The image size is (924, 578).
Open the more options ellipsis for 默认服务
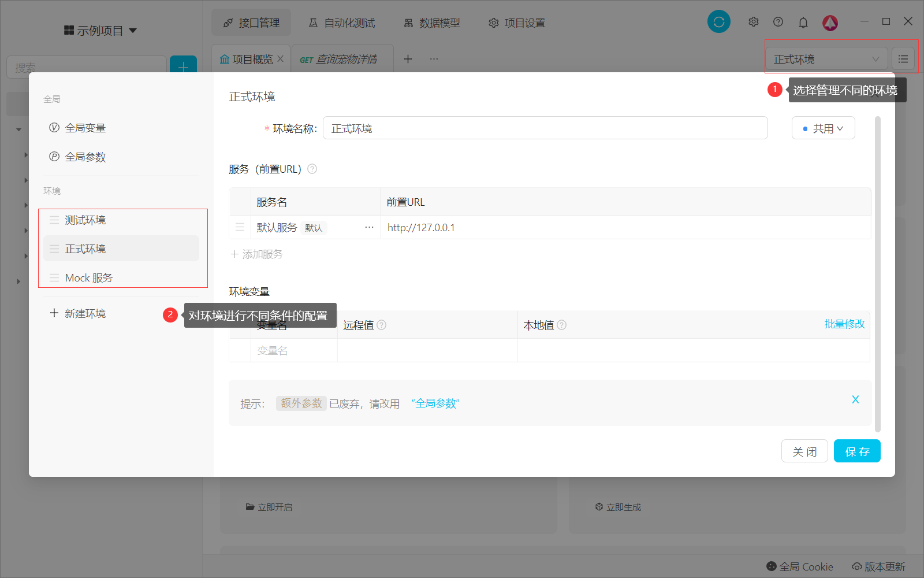tap(370, 227)
